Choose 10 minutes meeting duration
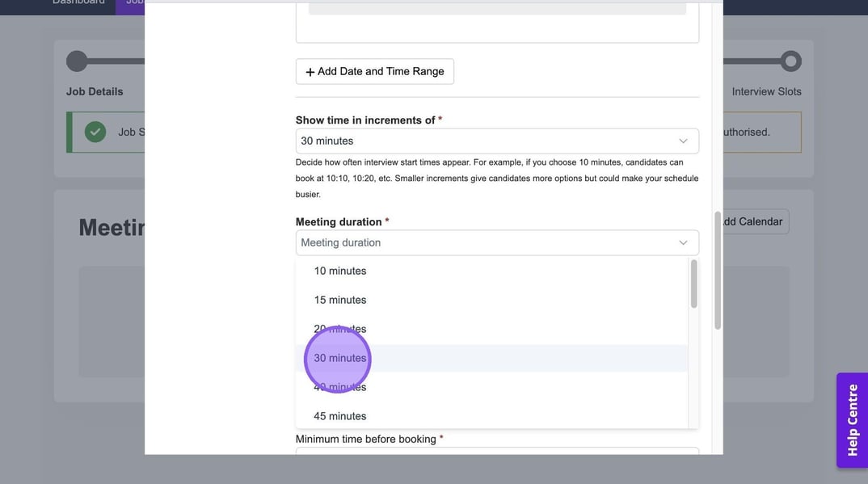Image resolution: width=868 pixels, height=484 pixels. click(x=339, y=271)
